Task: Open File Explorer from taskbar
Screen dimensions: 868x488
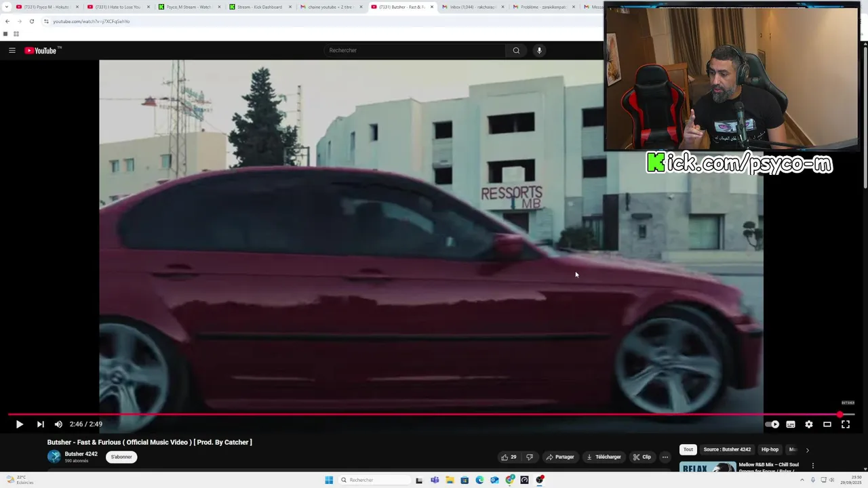Action: coord(450,480)
